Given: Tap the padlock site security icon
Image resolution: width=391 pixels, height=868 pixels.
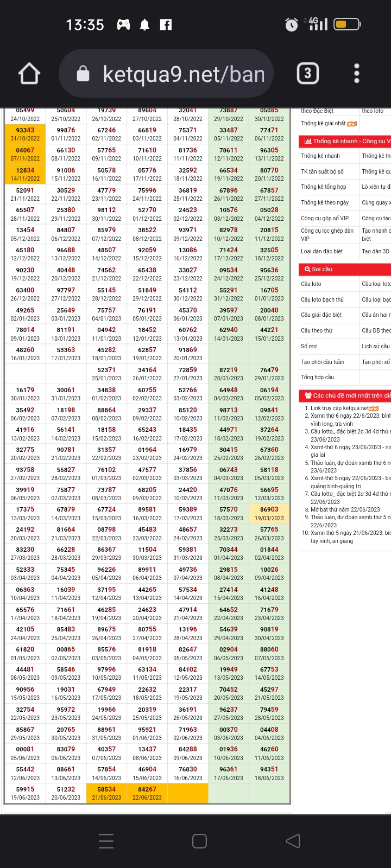Looking at the screenshot, I should click(x=83, y=74).
